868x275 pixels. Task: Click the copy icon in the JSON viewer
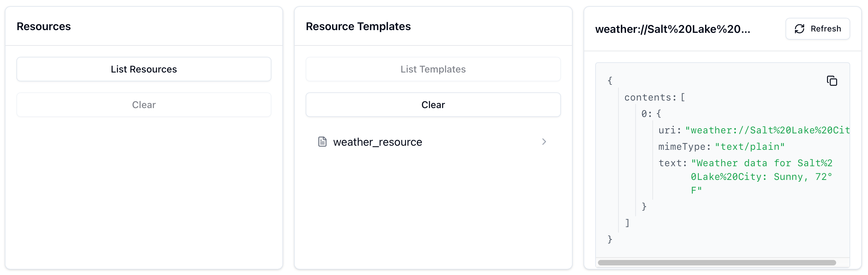pos(832,81)
